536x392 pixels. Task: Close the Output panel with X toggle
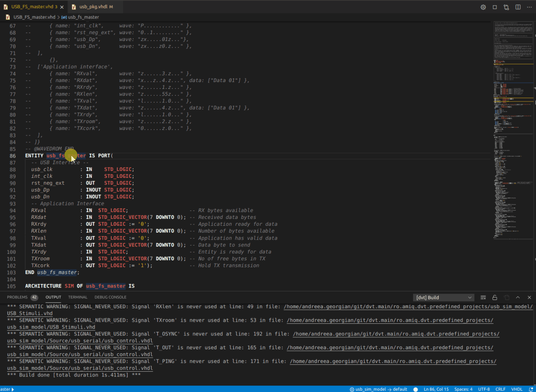tap(529, 297)
